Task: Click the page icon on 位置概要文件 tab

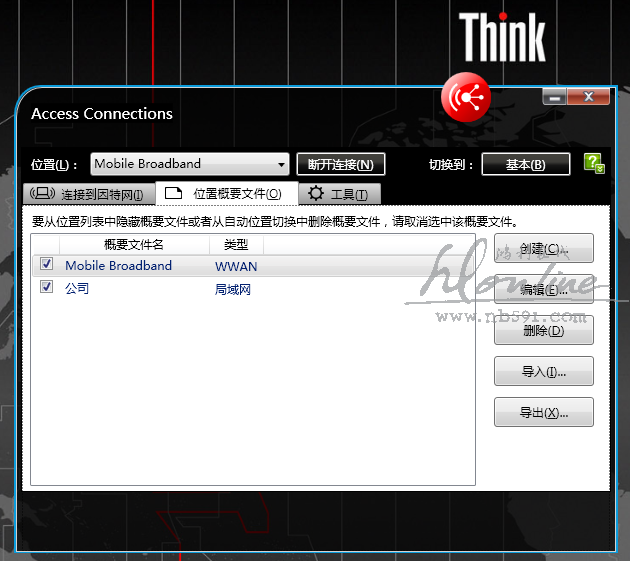Action: pyautogui.click(x=173, y=193)
